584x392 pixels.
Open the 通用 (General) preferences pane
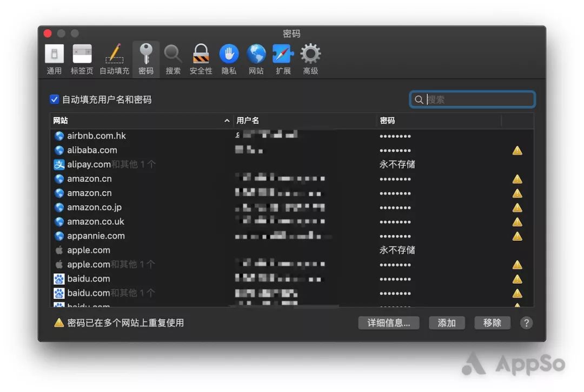tap(54, 59)
